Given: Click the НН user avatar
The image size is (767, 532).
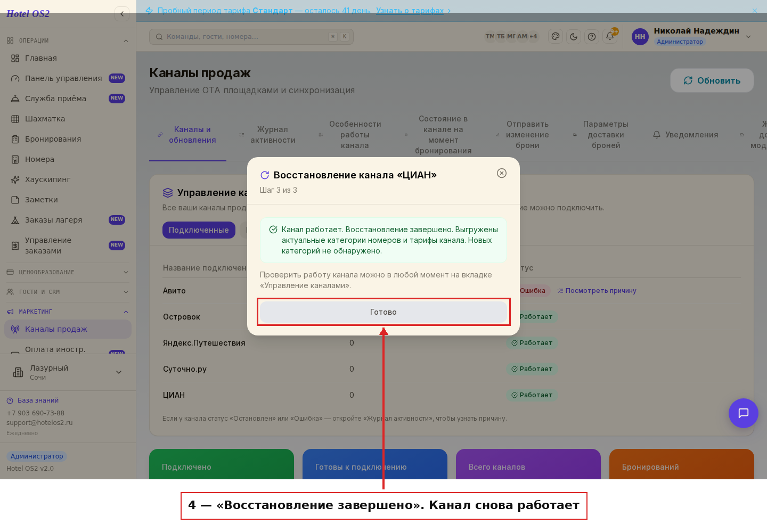Looking at the screenshot, I should point(640,37).
